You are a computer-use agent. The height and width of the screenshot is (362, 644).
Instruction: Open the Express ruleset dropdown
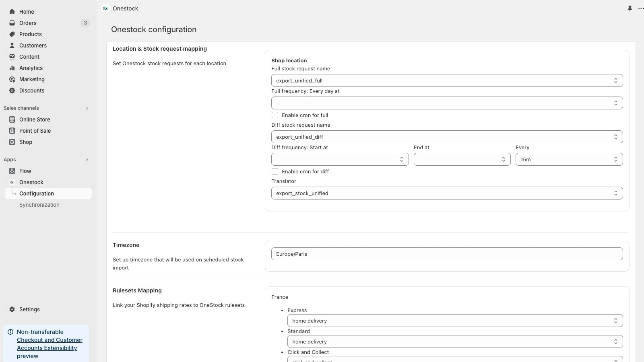click(455, 321)
